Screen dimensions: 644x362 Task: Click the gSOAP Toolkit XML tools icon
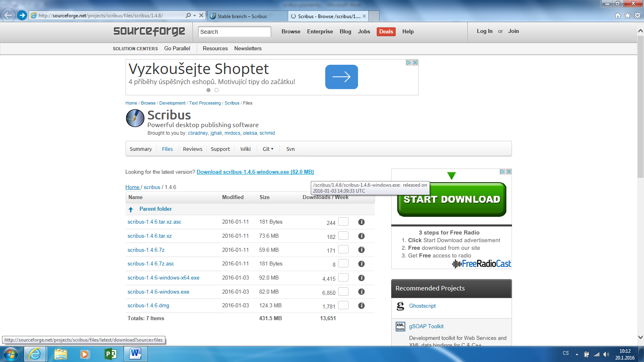click(x=400, y=327)
